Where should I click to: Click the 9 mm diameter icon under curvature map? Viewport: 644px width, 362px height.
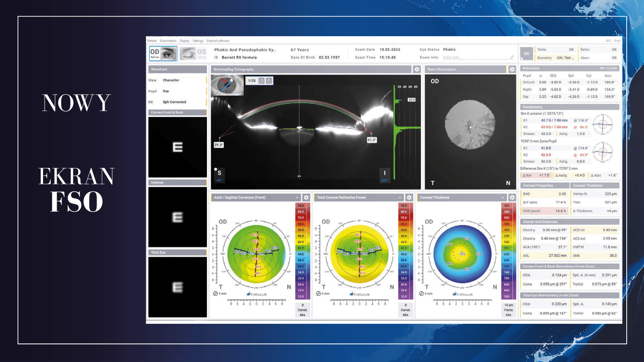coord(215,294)
